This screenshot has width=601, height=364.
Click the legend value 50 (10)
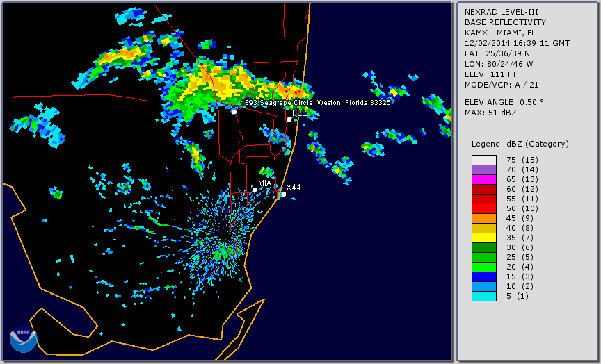[522, 208]
